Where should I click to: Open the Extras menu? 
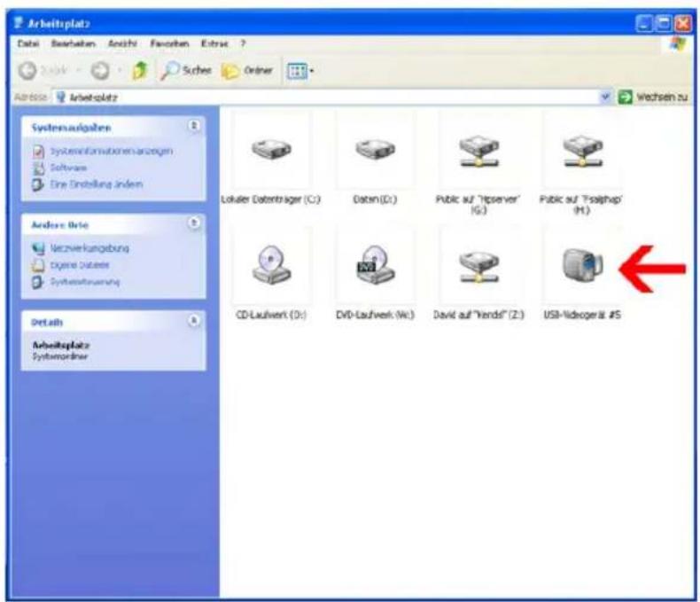214,43
